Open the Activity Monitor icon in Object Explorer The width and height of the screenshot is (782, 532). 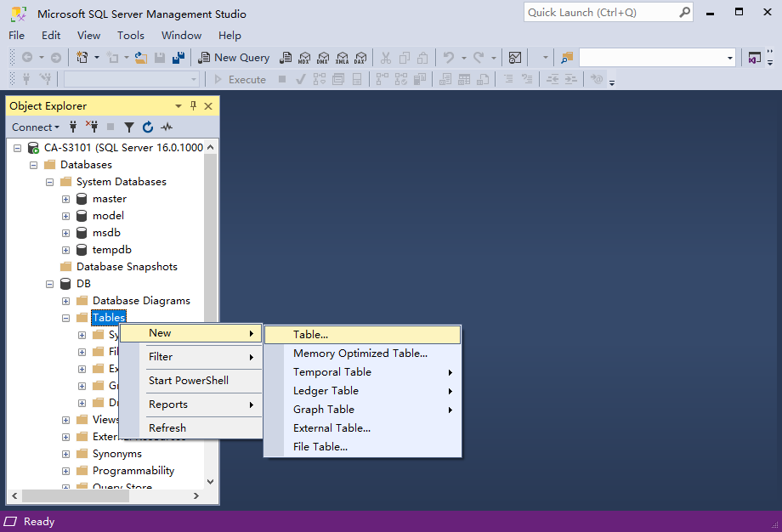(x=167, y=127)
